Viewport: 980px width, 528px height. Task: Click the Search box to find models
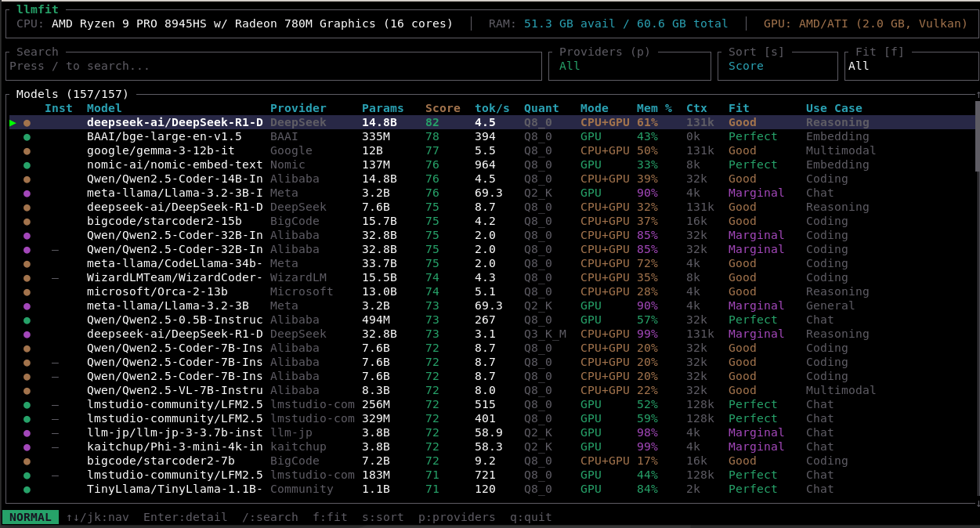click(x=273, y=66)
